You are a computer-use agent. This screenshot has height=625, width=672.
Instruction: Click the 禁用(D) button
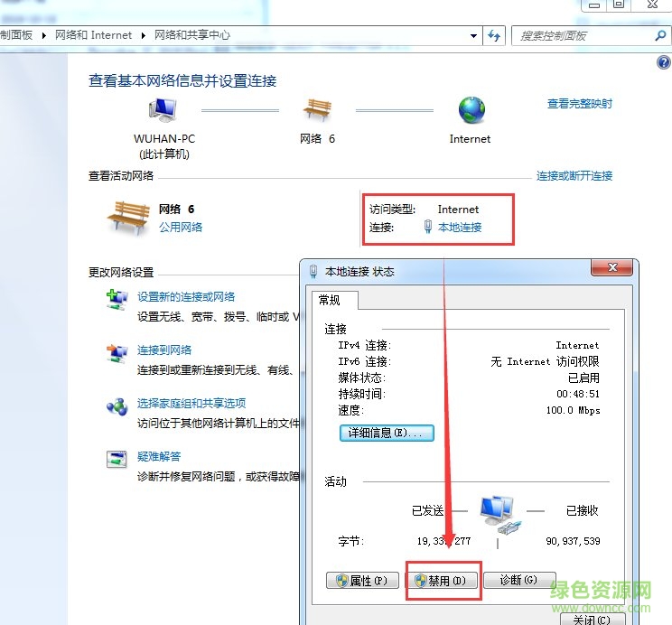point(441,581)
